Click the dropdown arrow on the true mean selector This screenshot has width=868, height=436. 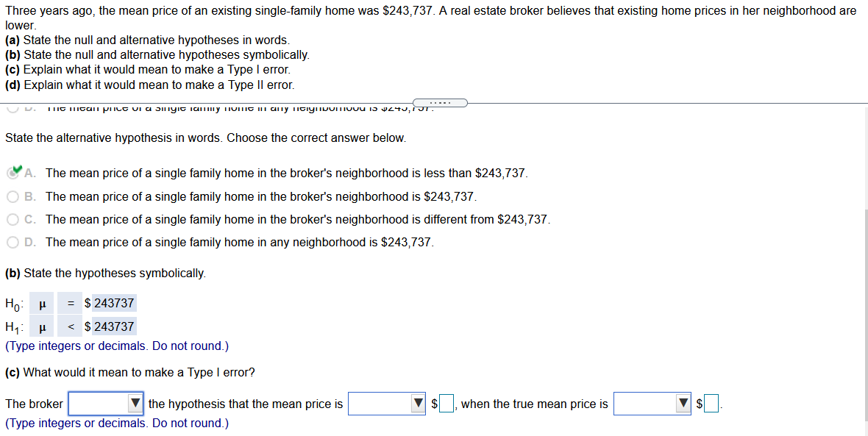(x=682, y=403)
